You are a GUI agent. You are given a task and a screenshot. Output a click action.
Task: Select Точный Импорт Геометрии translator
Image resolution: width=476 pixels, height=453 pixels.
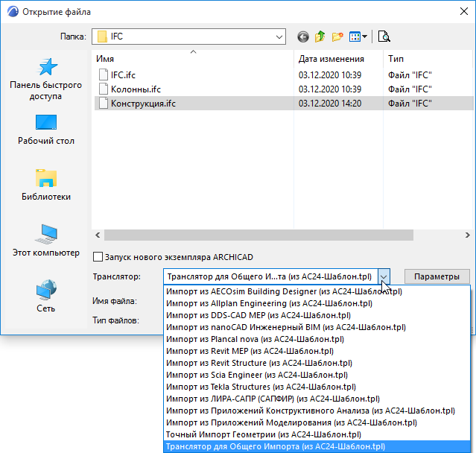click(x=317, y=434)
